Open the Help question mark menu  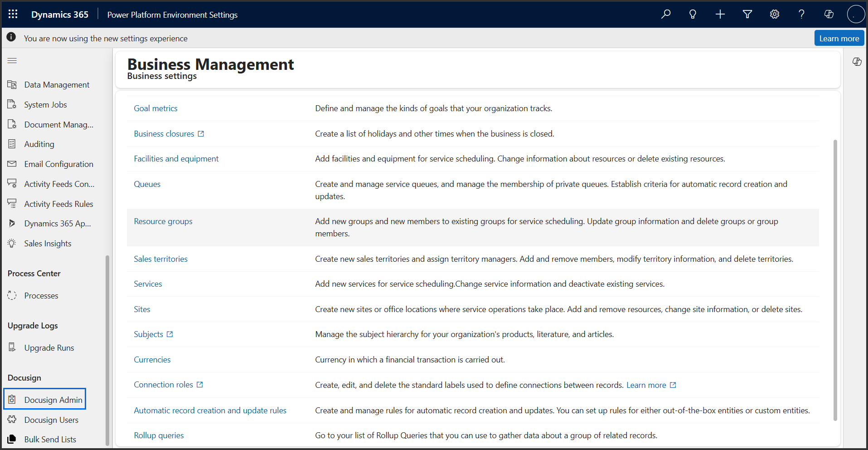pos(801,14)
